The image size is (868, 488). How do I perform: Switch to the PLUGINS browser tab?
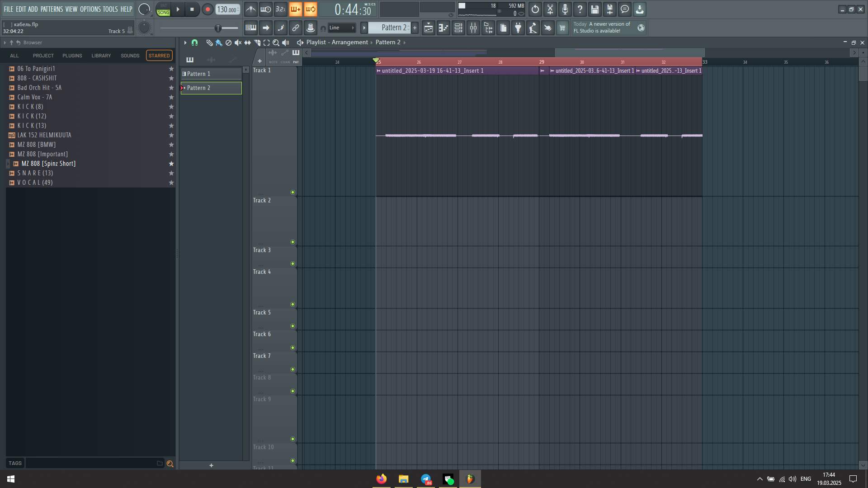pos(72,56)
